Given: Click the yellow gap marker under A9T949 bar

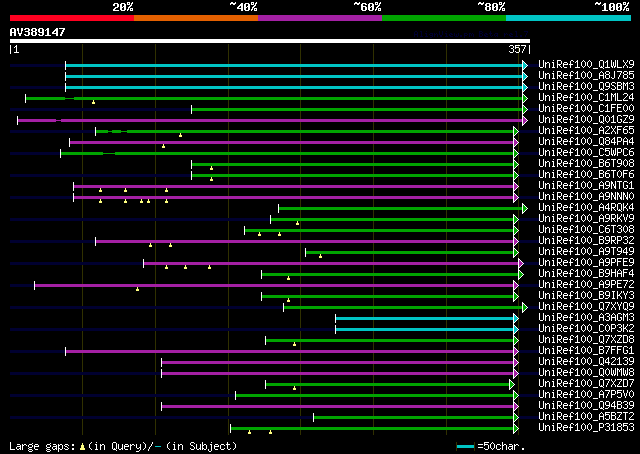Looking at the screenshot, I should pyautogui.click(x=320, y=256).
